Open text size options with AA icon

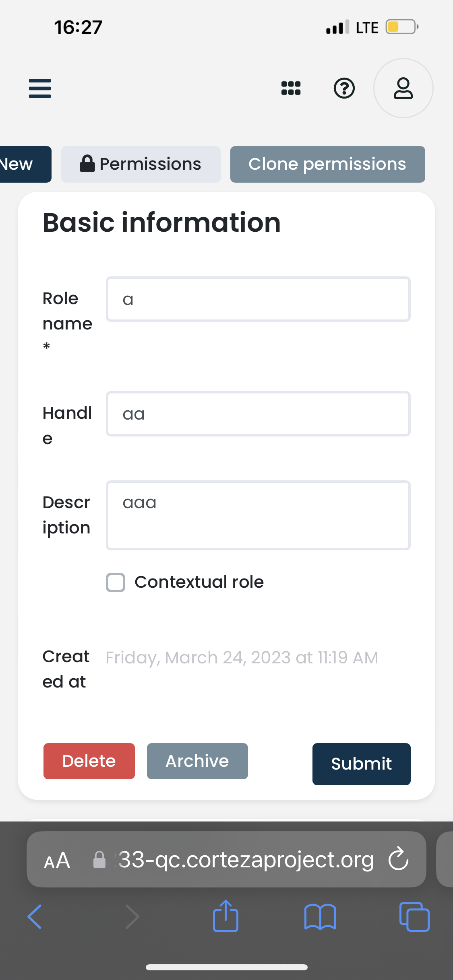pyautogui.click(x=57, y=860)
